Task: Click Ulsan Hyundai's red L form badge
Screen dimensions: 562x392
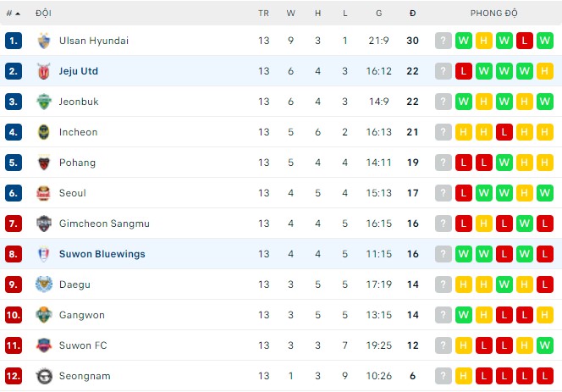Action: 525,41
